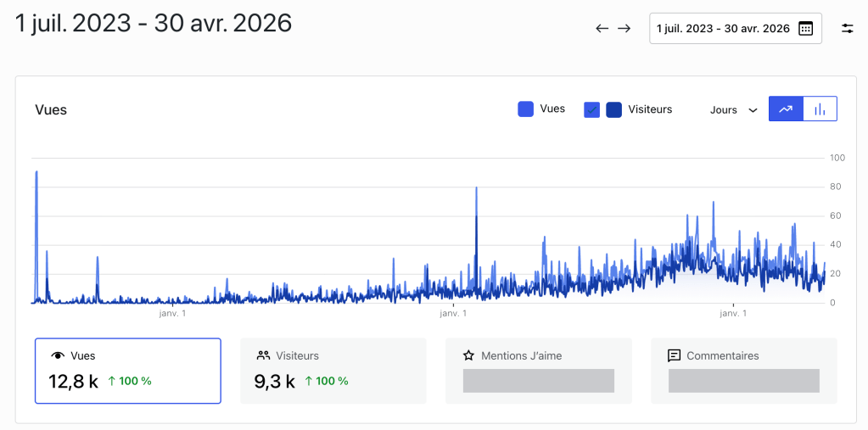Open the date range picker field
Viewport: 868px width, 430px height.
tap(735, 29)
